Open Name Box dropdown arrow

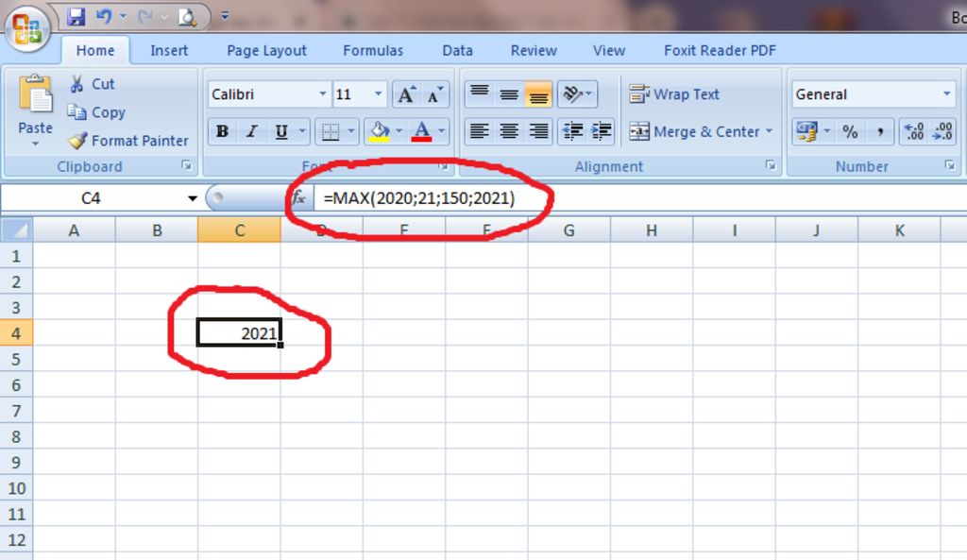[192, 198]
